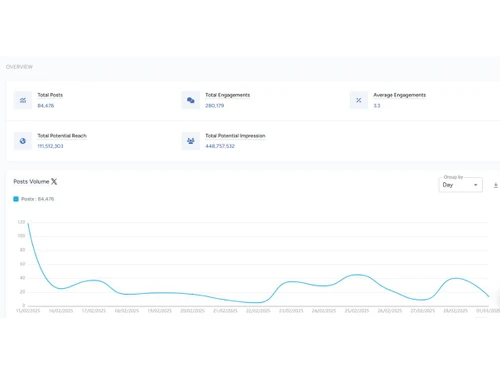The height and width of the screenshot is (375, 500).
Task: Click the Total Potential Reach label
Action: 62,136
